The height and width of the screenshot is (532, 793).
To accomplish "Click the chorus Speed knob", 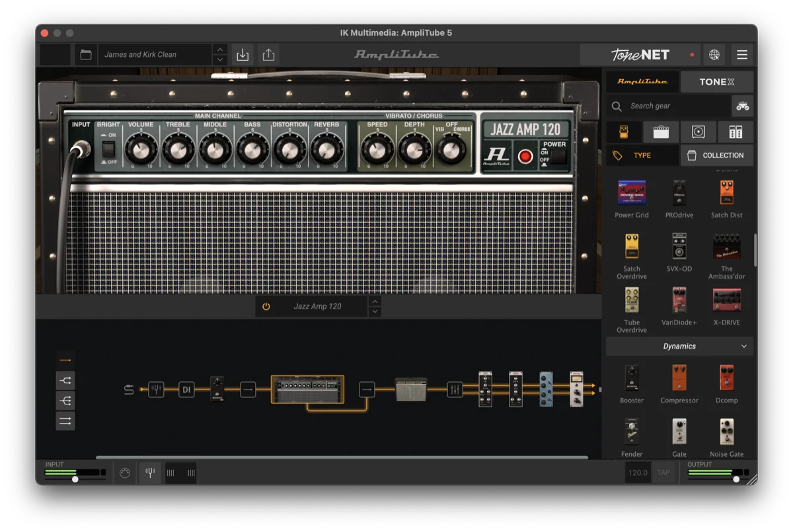I will (x=377, y=151).
